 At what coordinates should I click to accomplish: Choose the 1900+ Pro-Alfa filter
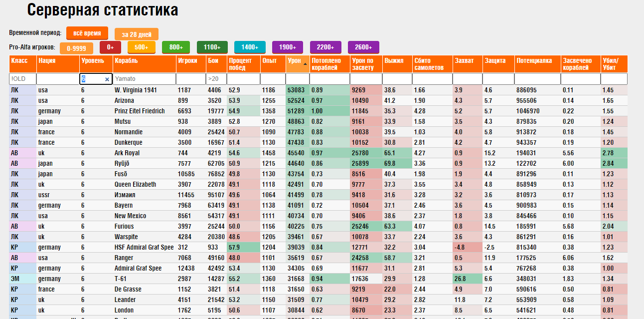pyautogui.click(x=288, y=47)
